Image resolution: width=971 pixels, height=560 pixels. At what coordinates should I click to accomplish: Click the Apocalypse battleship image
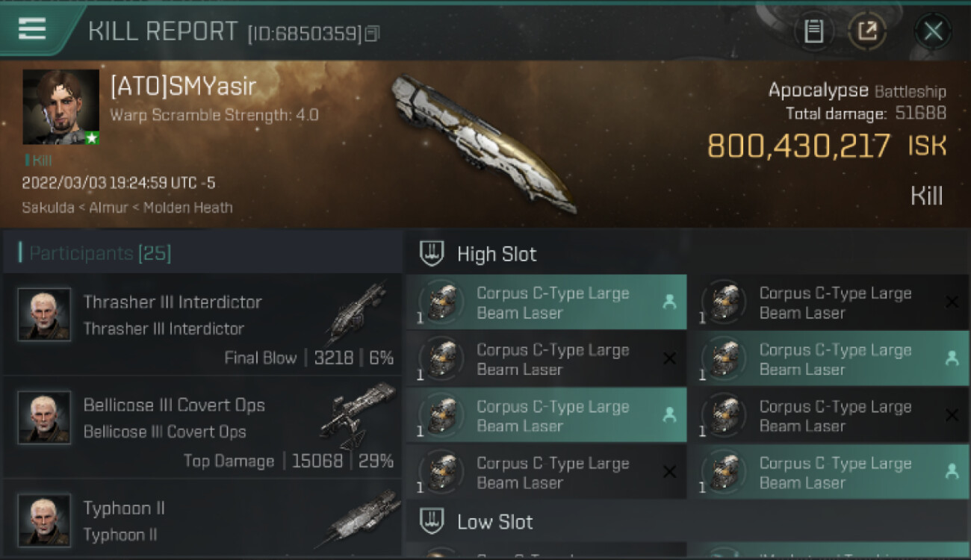coord(483,142)
